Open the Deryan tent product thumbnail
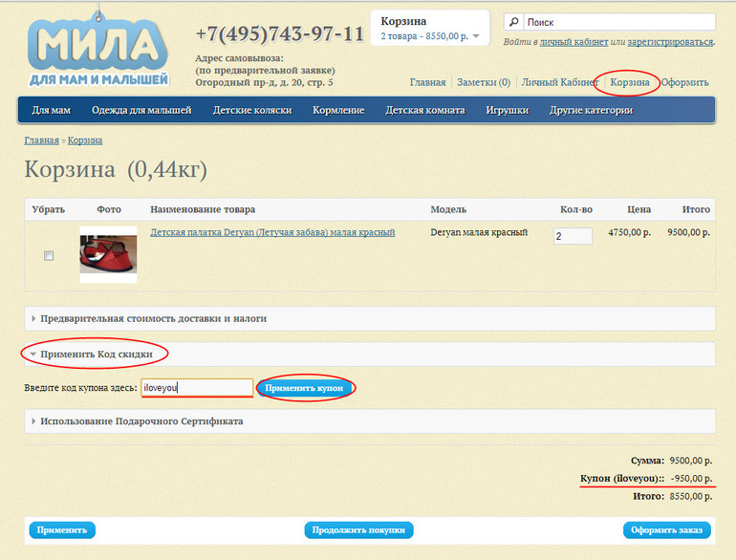Viewport: 736px width, 560px height. [108, 254]
